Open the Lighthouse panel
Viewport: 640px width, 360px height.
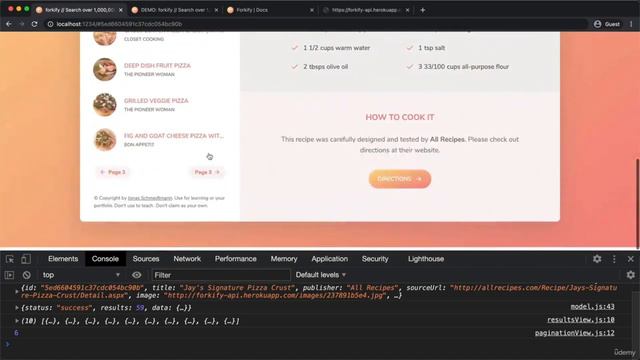tap(426, 259)
